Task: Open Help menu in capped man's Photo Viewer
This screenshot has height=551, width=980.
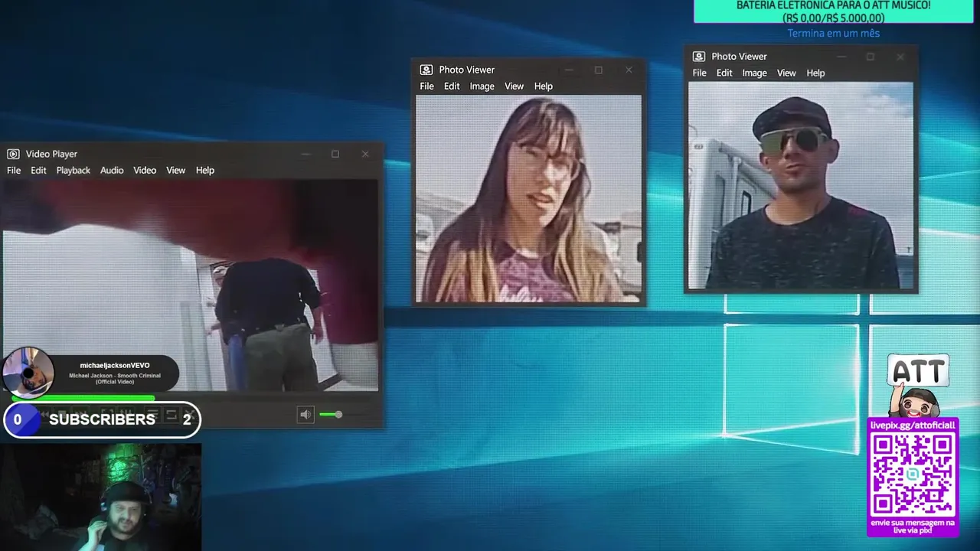Action: click(x=816, y=73)
